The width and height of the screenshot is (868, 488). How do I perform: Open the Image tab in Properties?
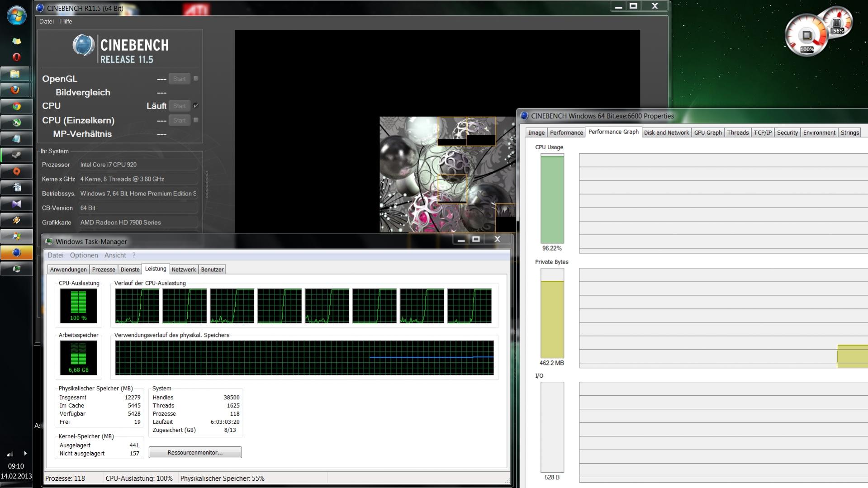[536, 133]
